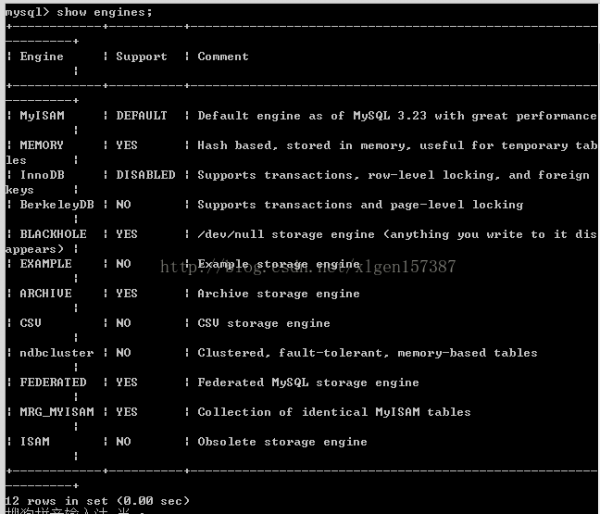Click the FEDERATED engine name
The width and height of the screenshot is (600, 514).
click(x=53, y=382)
